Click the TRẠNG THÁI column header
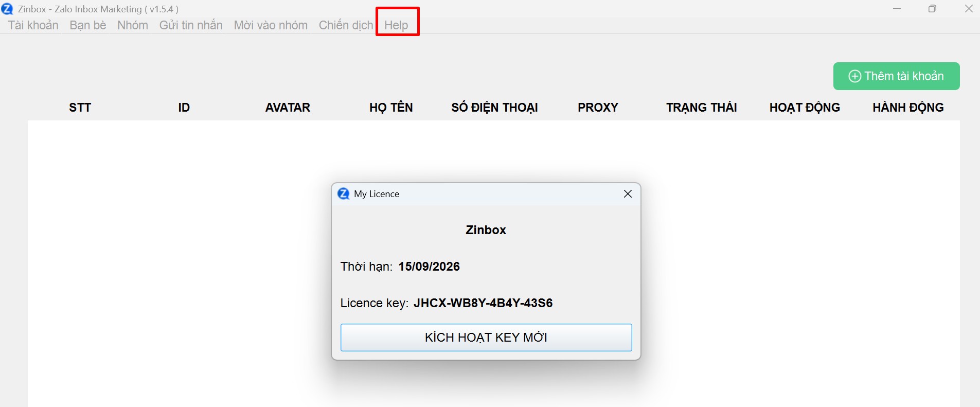 [701, 108]
